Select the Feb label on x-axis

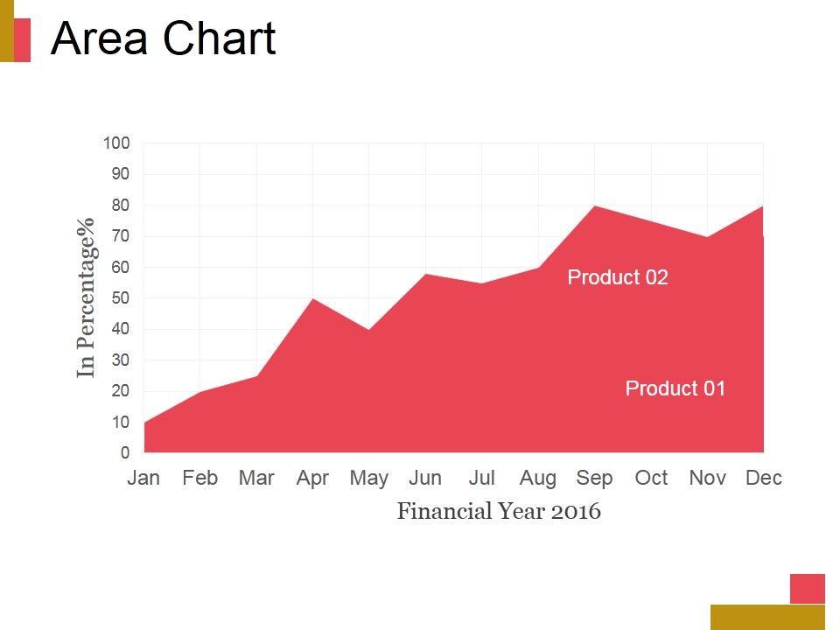tap(200, 478)
